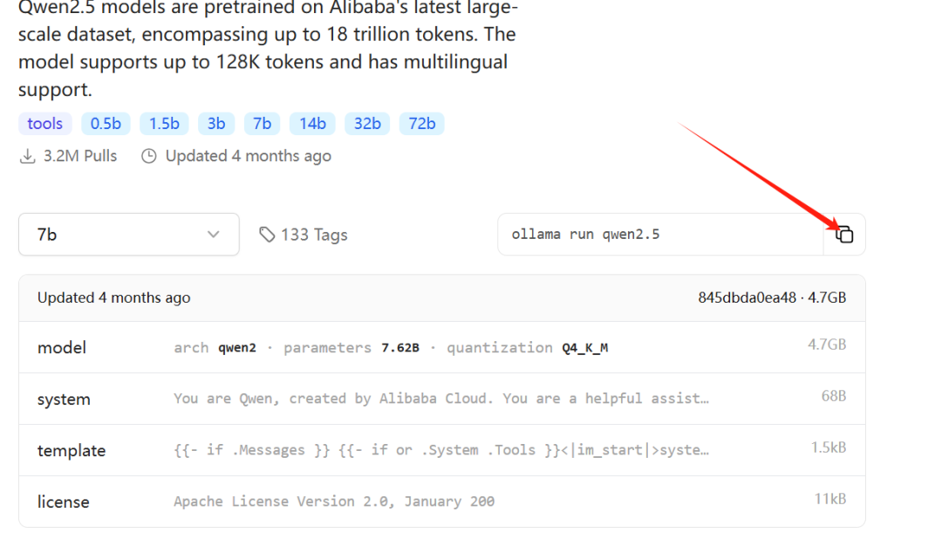Select the 7b size tag badge
Viewport: 942px width, 560px height.
pyautogui.click(x=262, y=124)
